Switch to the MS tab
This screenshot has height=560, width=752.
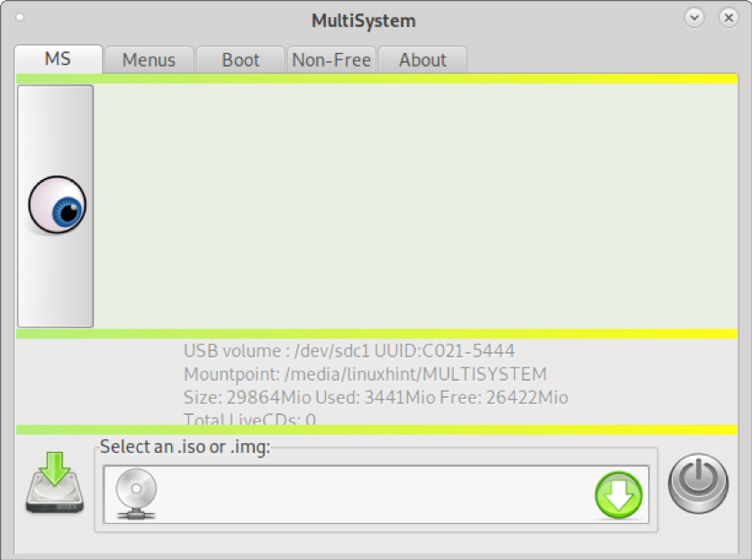tap(58, 59)
